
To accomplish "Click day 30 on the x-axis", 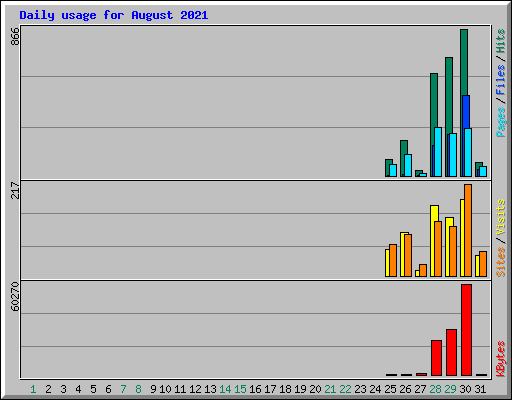I will tap(465, 389).
